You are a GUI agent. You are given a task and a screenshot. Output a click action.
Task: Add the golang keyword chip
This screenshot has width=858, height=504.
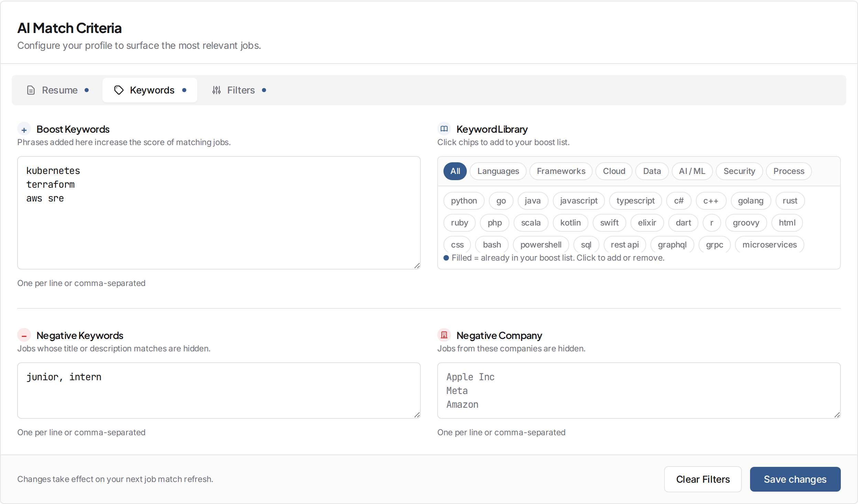point(751,201)
